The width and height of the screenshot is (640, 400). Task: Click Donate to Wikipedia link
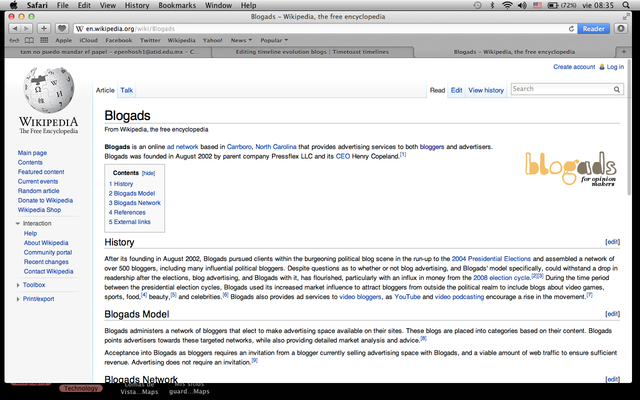tap(45, 200)
